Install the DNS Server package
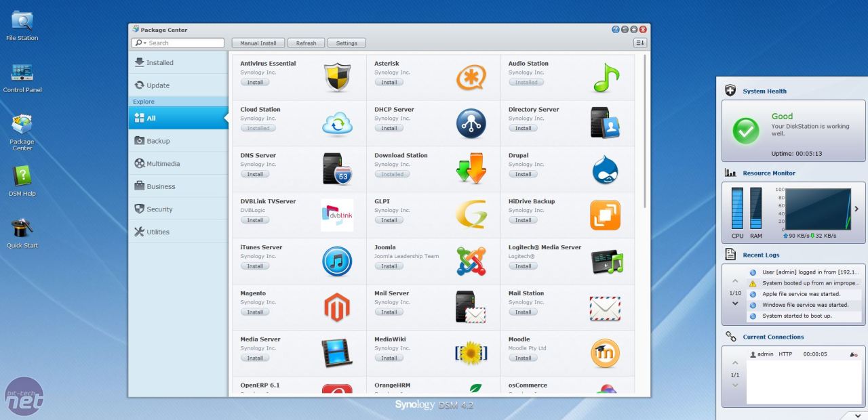 coord(255,174)
